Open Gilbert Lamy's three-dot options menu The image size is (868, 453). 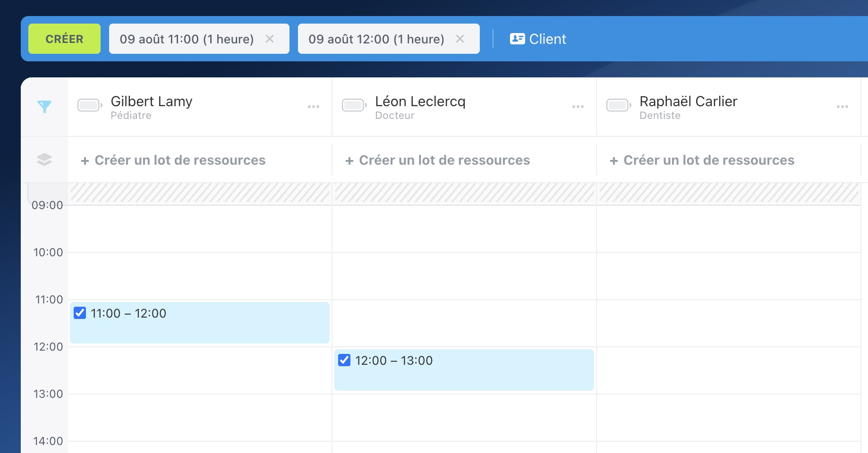point(314,107)
